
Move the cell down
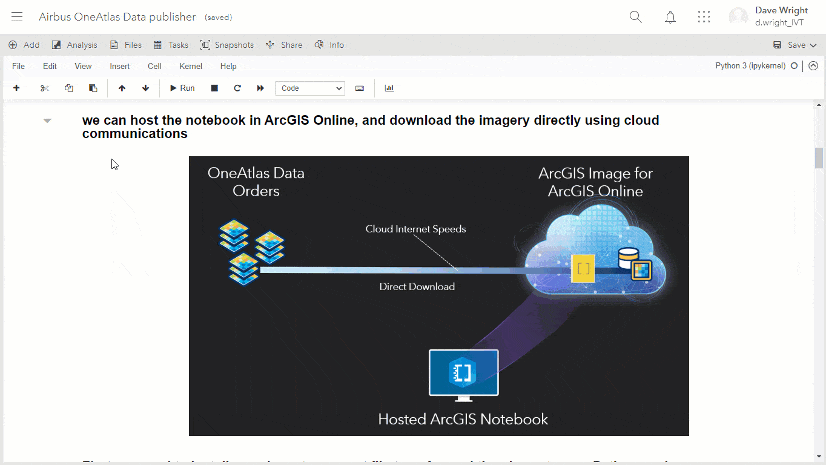(x=146, y=88)
